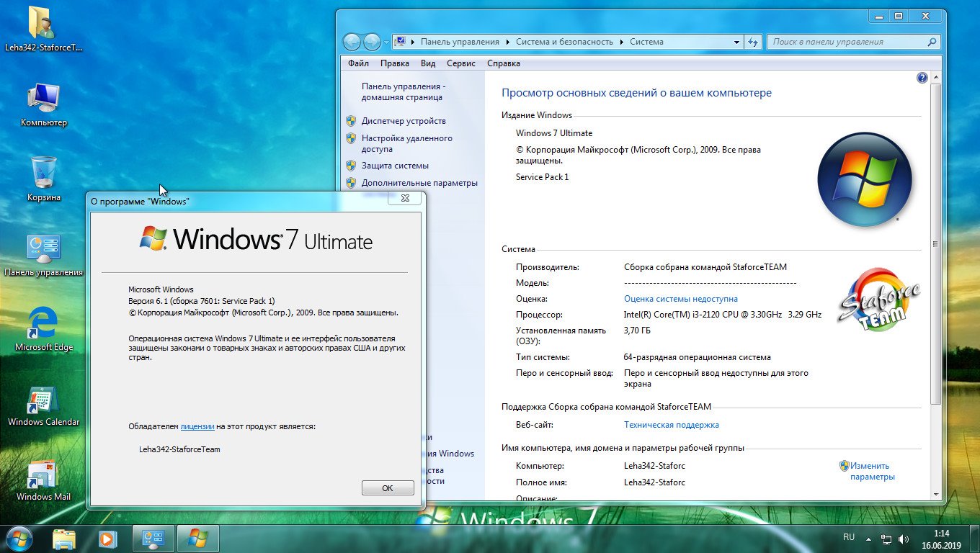
Task: Open the Правка menu
Action: (x=395, y=63)
